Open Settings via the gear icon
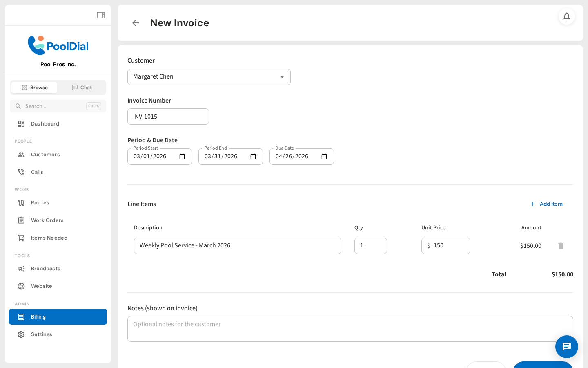 click(21, 334)
